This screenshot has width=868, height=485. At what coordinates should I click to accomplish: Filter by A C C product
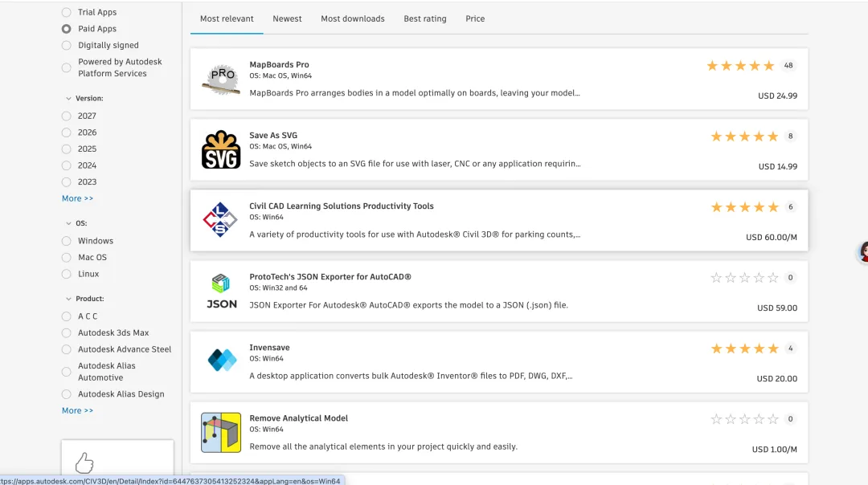67,316
